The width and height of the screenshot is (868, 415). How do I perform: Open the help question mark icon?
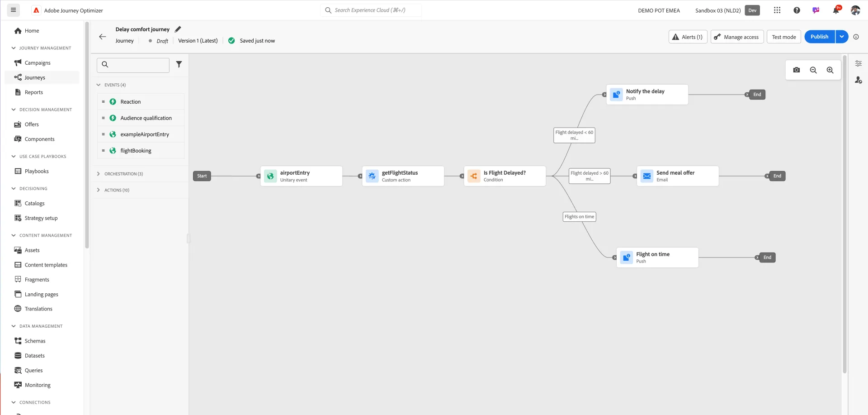pos(797,10)
